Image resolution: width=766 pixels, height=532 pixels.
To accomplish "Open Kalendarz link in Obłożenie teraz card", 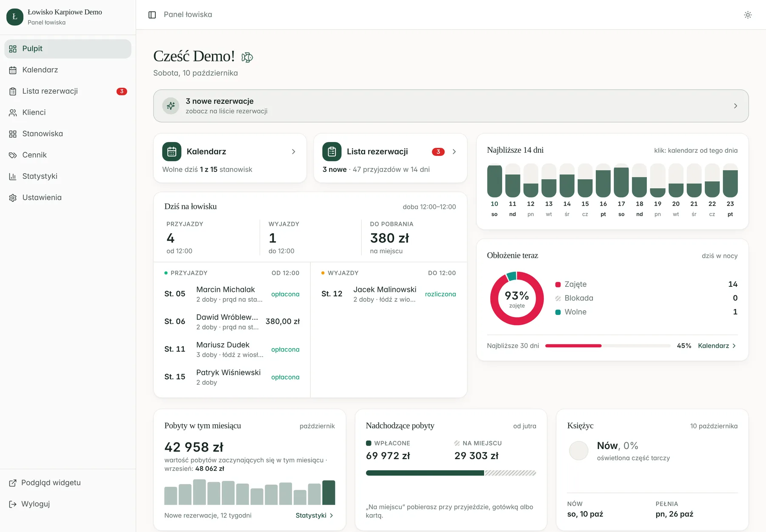I will pyautogui.click(x=717, y=346).
